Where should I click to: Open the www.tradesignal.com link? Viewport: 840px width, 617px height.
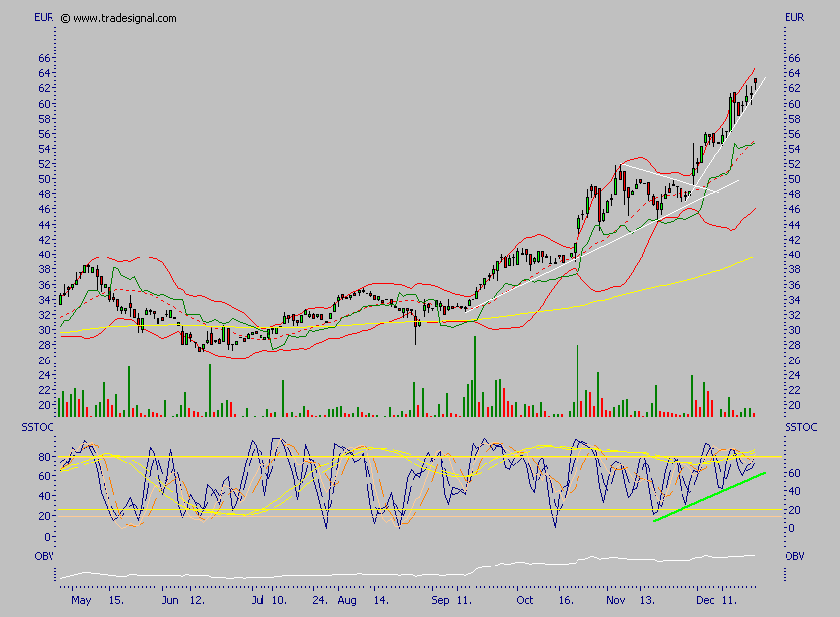tap(125, 18)
